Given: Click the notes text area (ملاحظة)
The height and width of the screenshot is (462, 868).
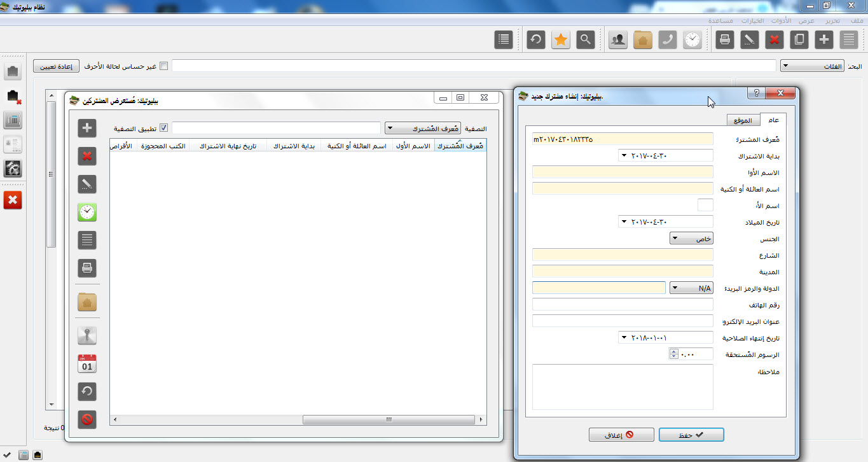Looking at the screenshot, I should click(x=623, y=387).
